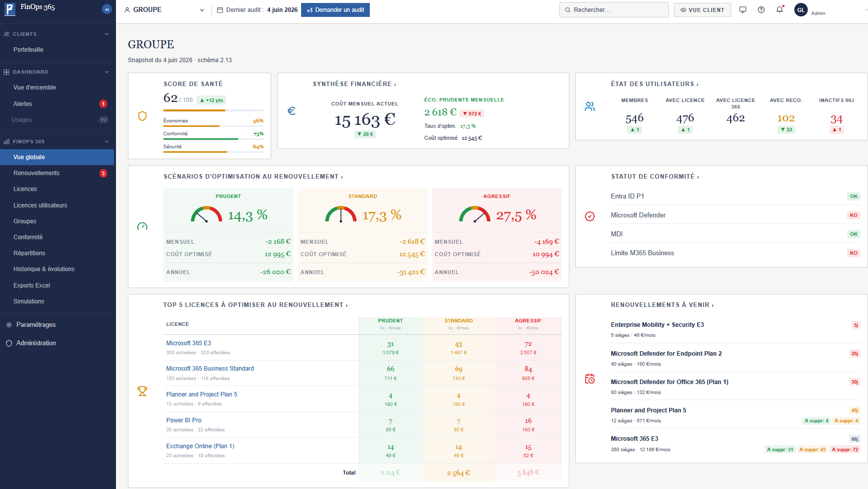Viewport: 868px width, 489px height.
Task: Click the trophy icon beside Top 5 licences
Action: pyautogui.click(x=142, y=391)
